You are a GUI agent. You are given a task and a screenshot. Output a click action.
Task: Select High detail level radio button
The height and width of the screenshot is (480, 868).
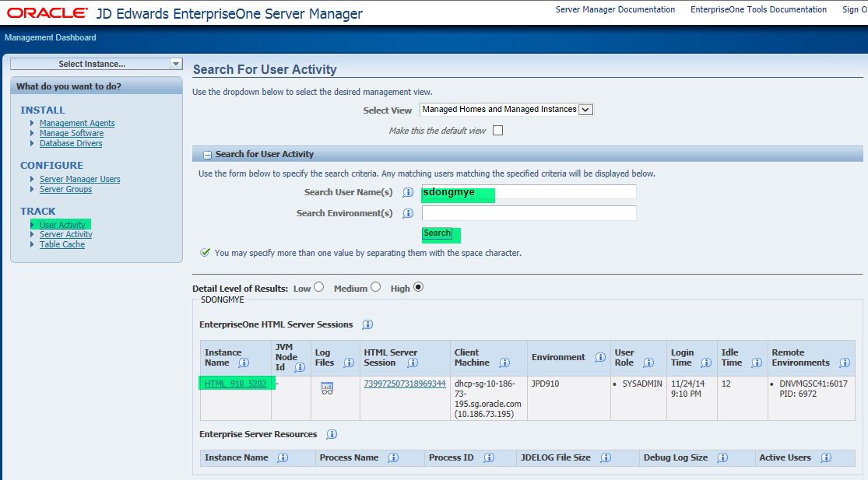tap(419, 287)
